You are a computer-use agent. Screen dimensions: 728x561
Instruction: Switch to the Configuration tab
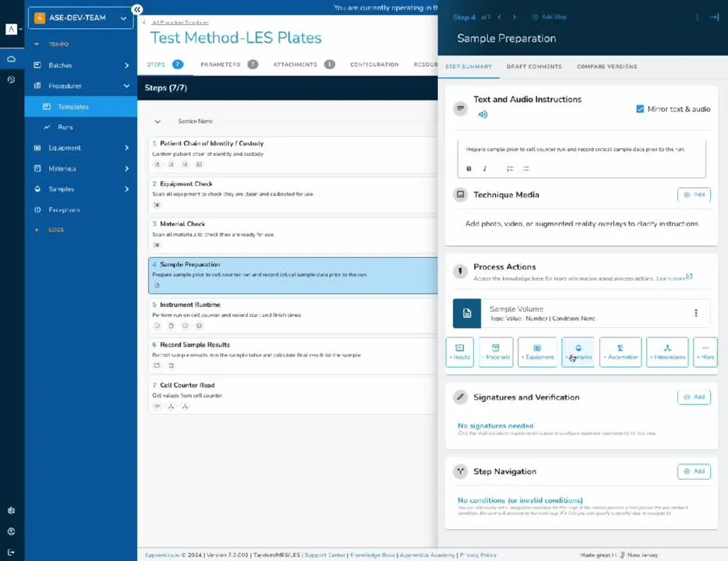[x=374, y=65]
